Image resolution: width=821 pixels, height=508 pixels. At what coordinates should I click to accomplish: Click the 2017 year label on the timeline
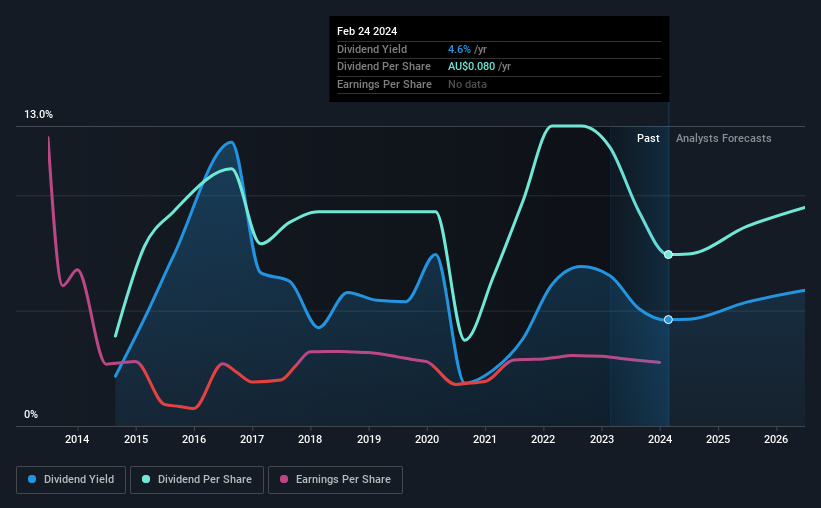click(252, 439)
